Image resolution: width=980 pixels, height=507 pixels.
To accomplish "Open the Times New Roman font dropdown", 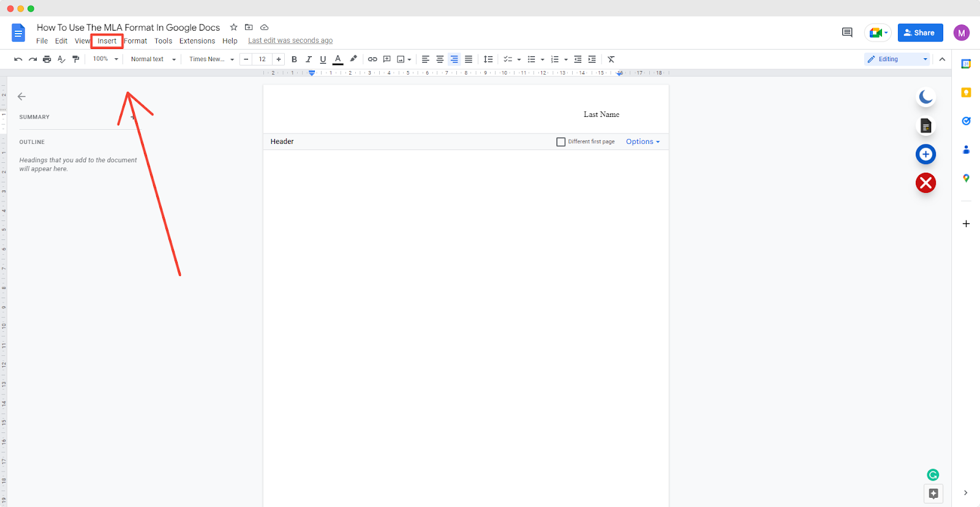I will coord(211,59).
